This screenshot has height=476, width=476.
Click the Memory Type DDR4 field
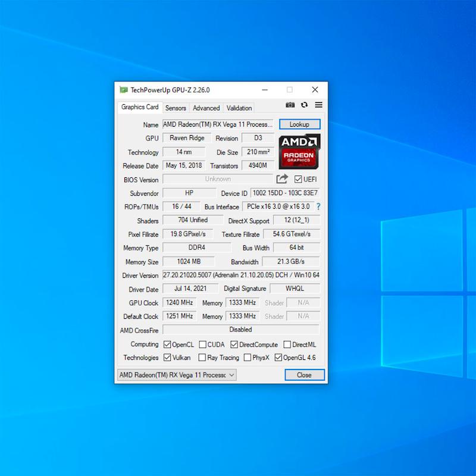(197, 248)
